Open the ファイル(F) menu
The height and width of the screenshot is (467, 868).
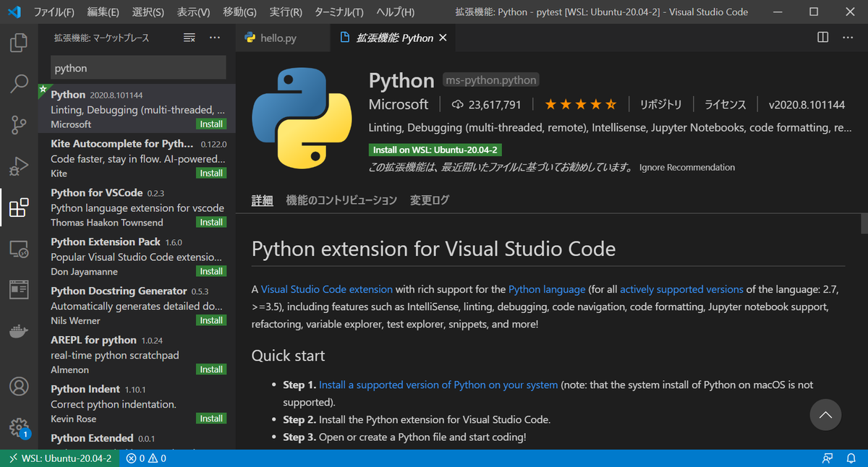point(54,12)
